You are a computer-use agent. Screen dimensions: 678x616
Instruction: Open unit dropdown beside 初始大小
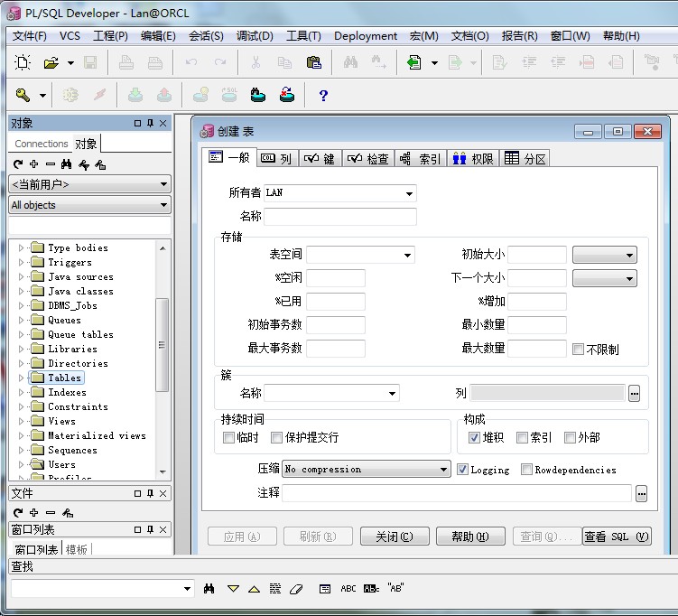pos(605,256)
